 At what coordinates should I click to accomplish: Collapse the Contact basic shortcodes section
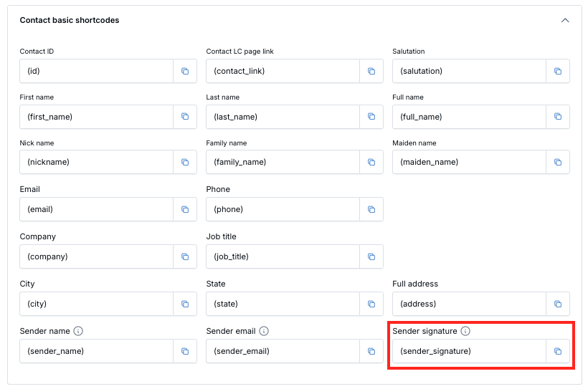(565, 21)
